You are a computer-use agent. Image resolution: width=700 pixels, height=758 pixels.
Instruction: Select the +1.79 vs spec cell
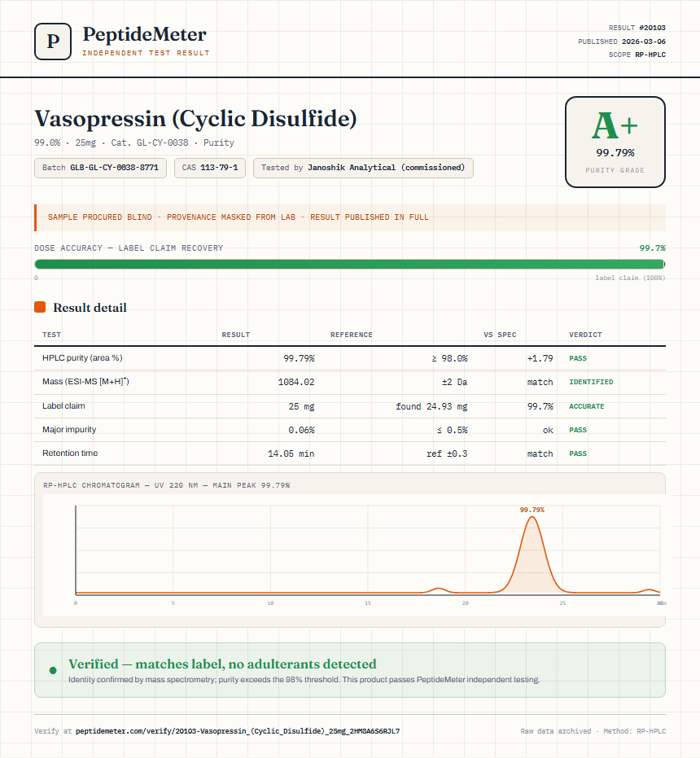click(540, 358)
